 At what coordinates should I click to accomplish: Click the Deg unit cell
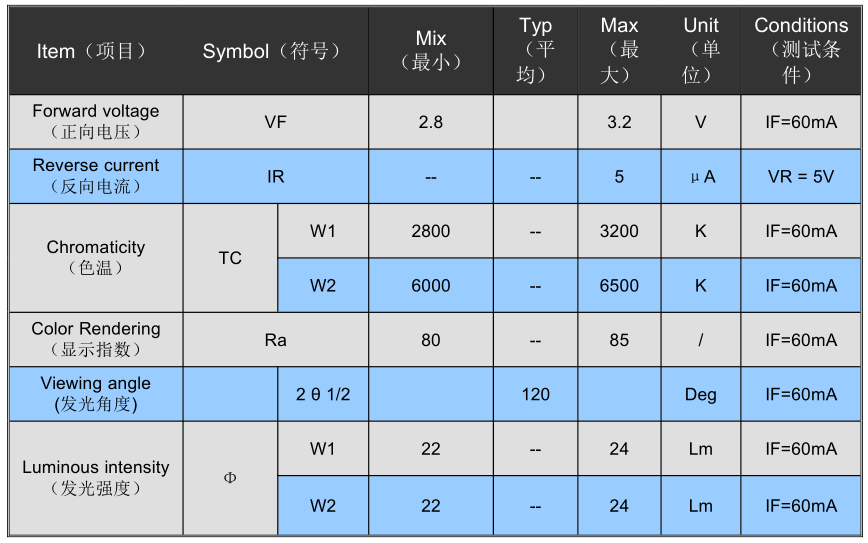click(x=700, y=394)
